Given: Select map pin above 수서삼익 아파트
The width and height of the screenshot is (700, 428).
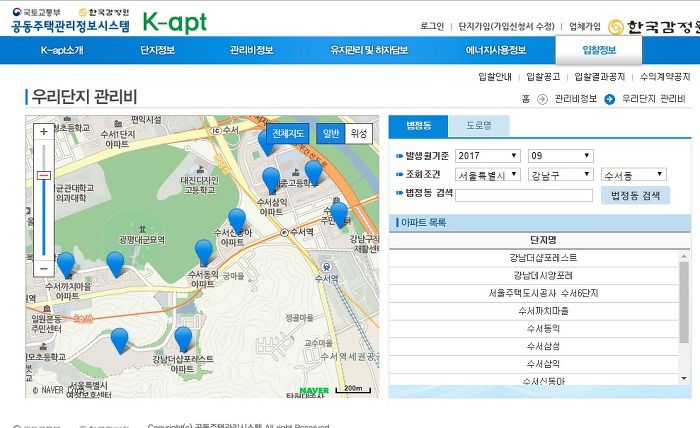Looking at the screenshot, I should coord(271,181).
